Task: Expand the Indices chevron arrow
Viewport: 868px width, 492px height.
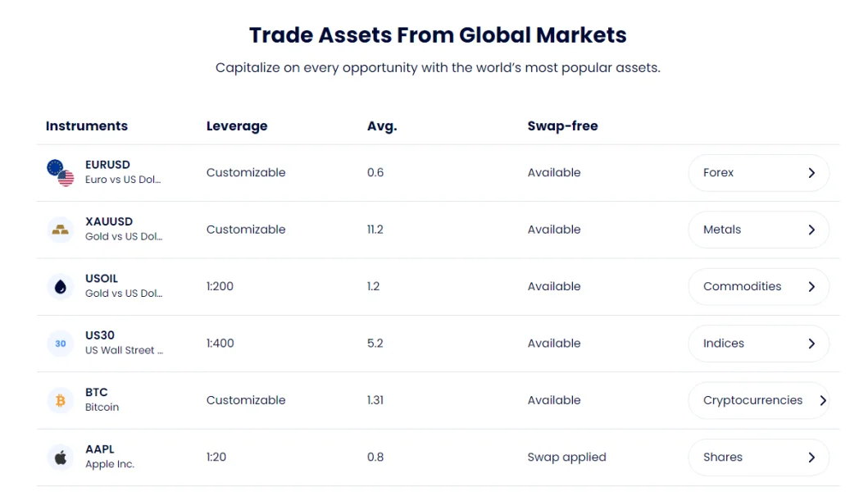Action: pos(811,344)
